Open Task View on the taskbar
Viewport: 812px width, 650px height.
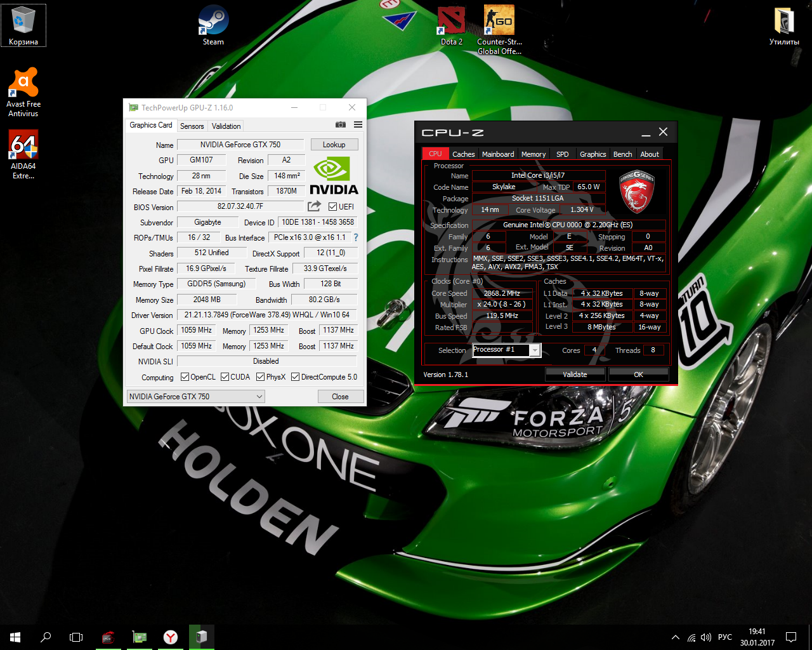click(x=76, y=637)
